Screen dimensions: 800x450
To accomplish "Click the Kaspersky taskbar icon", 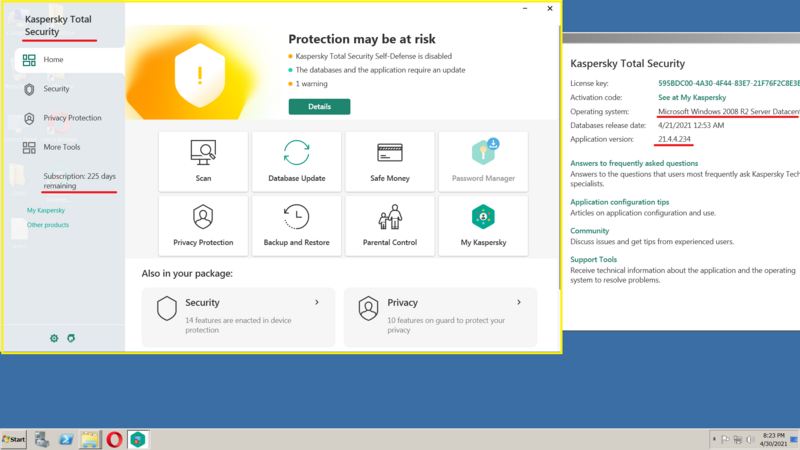I will click(138, 439).
